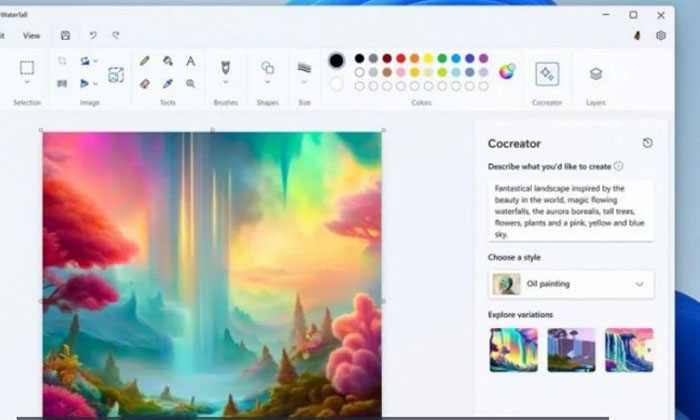The height and width of the screenshot is (420, 700).
Task: Pick the red color swatch
Action: point(400,58)
